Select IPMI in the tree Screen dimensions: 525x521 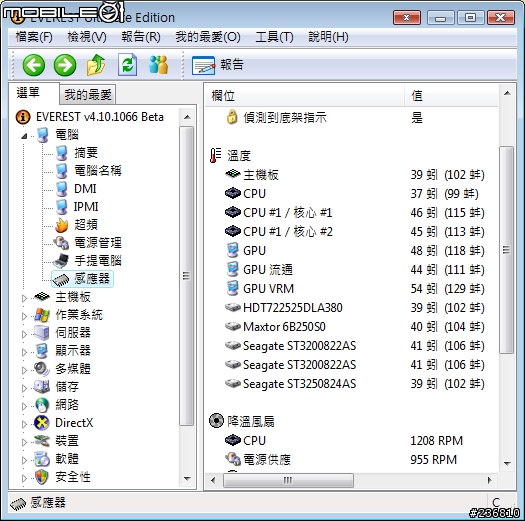tap(86, 207)
